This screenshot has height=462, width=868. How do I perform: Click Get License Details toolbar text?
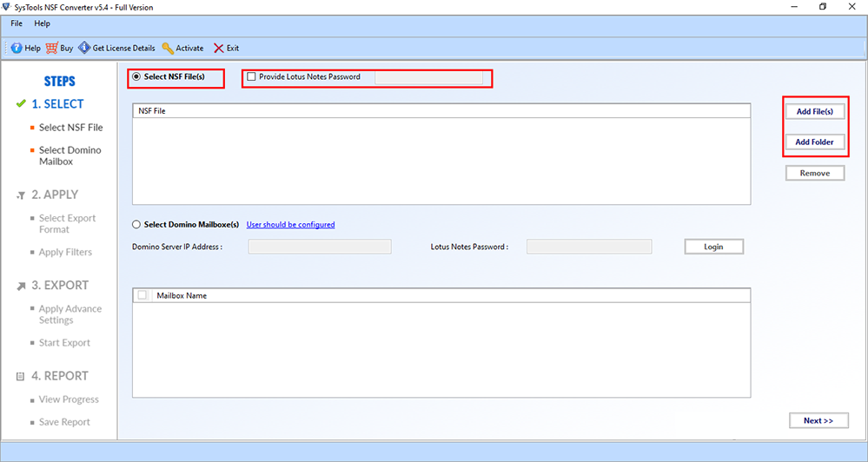[124, 48]
